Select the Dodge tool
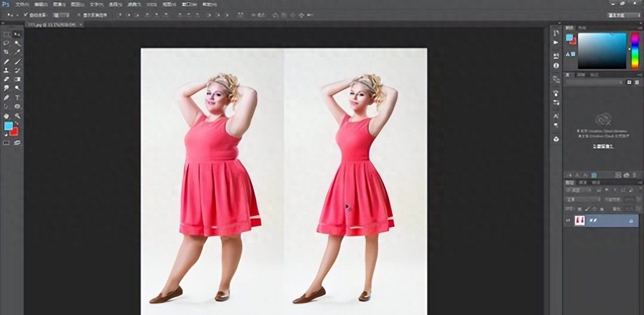Image resolution: width=644 pixels, height=315 pixels. [18, 88]
